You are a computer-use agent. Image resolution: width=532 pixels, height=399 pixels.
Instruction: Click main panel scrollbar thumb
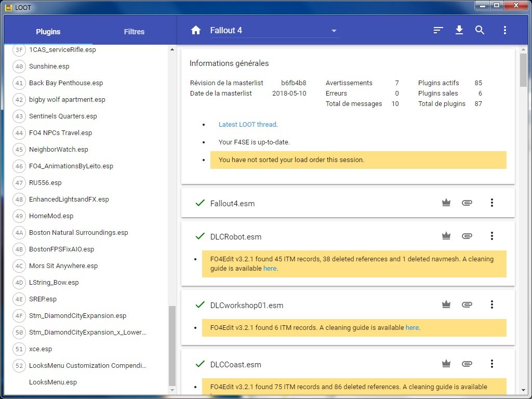tap(524, 70)
